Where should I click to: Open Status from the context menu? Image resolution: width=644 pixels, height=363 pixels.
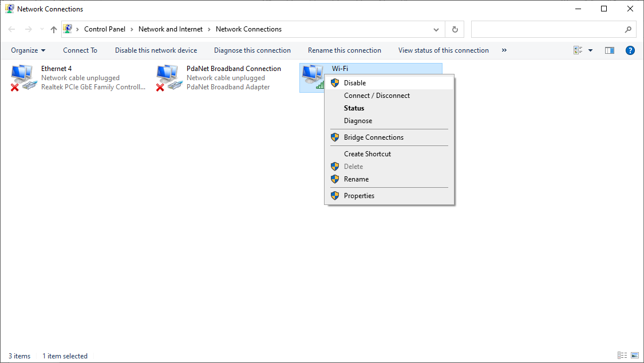[389, 108]
